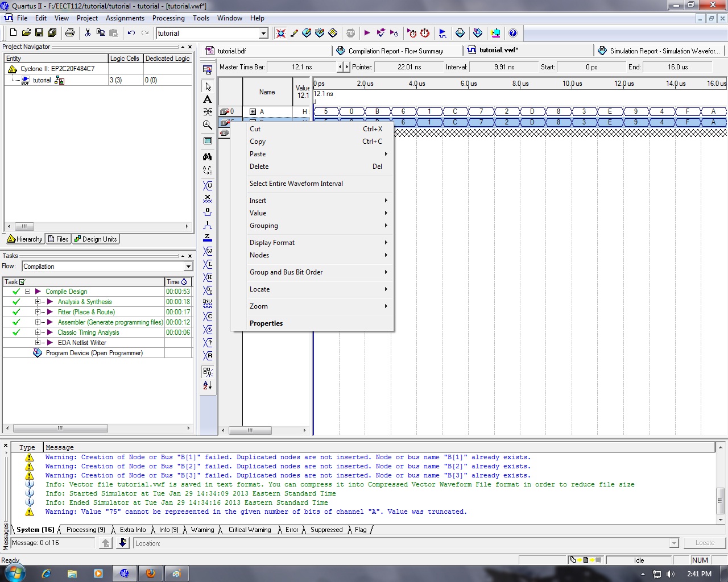Click the Print toolbar icon
This screenshot has width=728, height=582.
(70, 33)
